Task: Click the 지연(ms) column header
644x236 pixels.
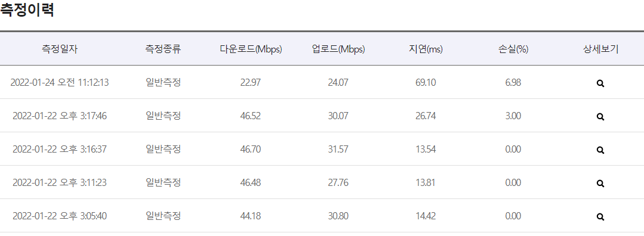Action: click(426, 49)
